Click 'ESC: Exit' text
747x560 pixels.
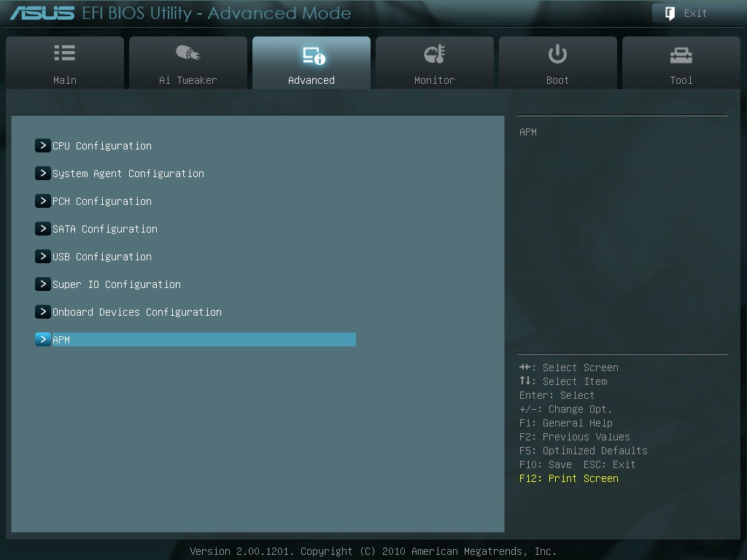609,464
